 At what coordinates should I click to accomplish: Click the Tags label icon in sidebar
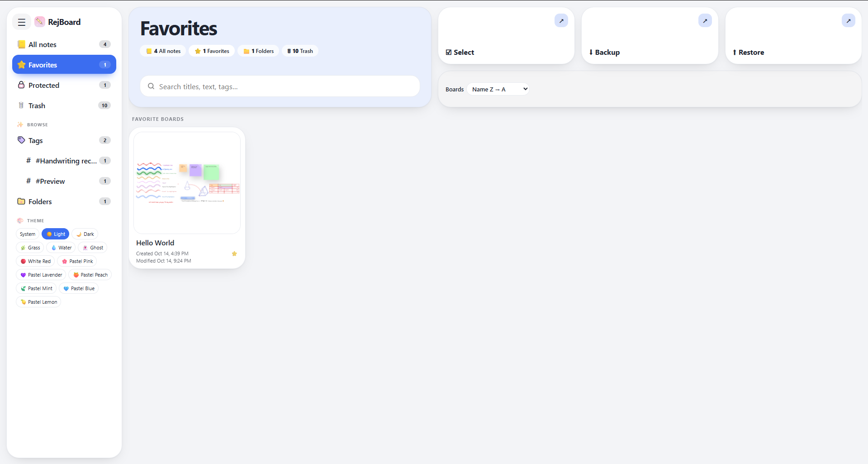click(x=21, y=140)
